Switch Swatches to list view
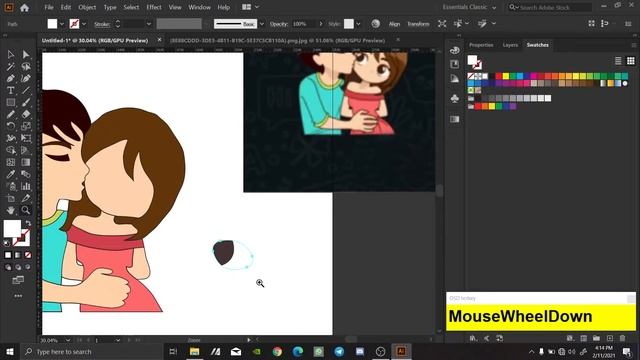Screen dimensions: 640x360 coord(618,61)
